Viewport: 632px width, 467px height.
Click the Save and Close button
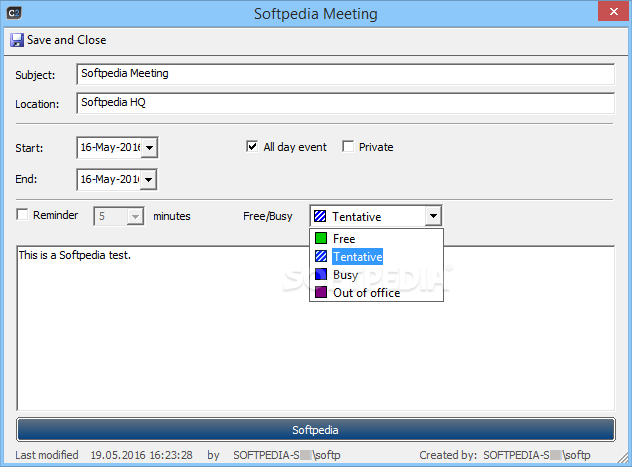tap(58, 40)
